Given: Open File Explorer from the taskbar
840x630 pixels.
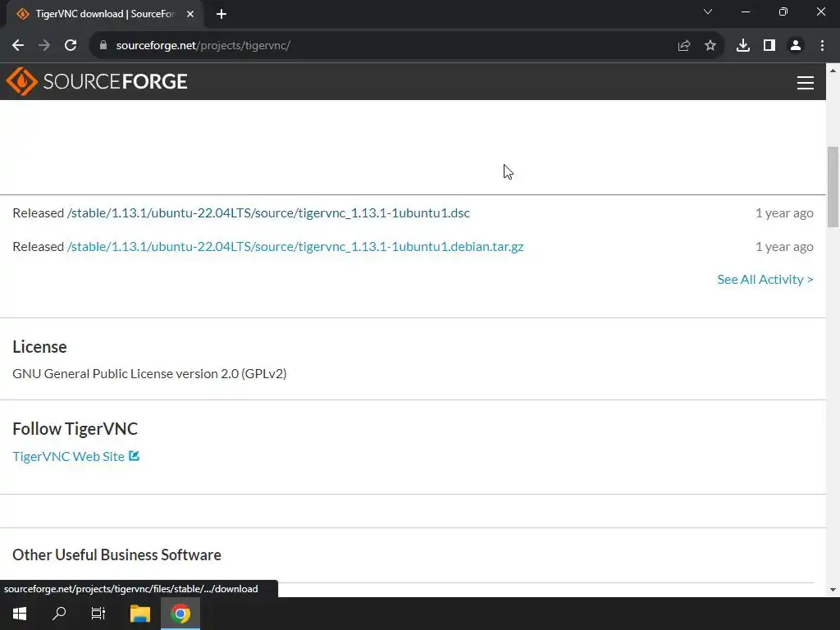Looking at the screenshot, I should tap(140, 614).
